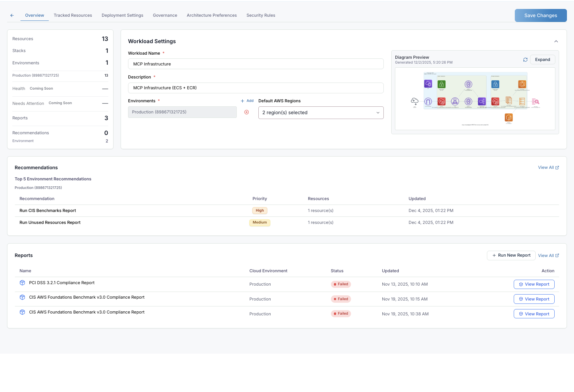Click the cloud icon in diagram preview
The width and height of the screenshot is (574, 392).
(414, 101)
